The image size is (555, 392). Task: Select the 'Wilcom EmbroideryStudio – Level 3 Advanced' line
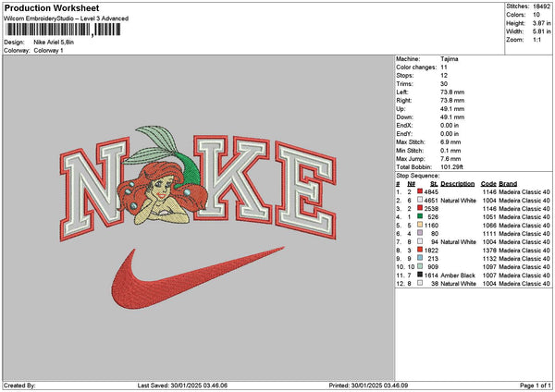click(x=66, y=18)
